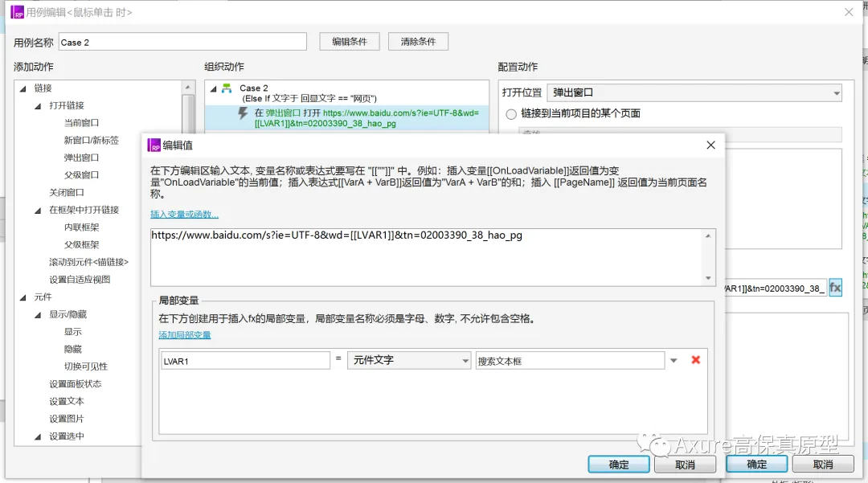This screenshot has height=483, width=868.
Task: Select radio 链接到当前项目的某个页面
Action: click(511, 114)
